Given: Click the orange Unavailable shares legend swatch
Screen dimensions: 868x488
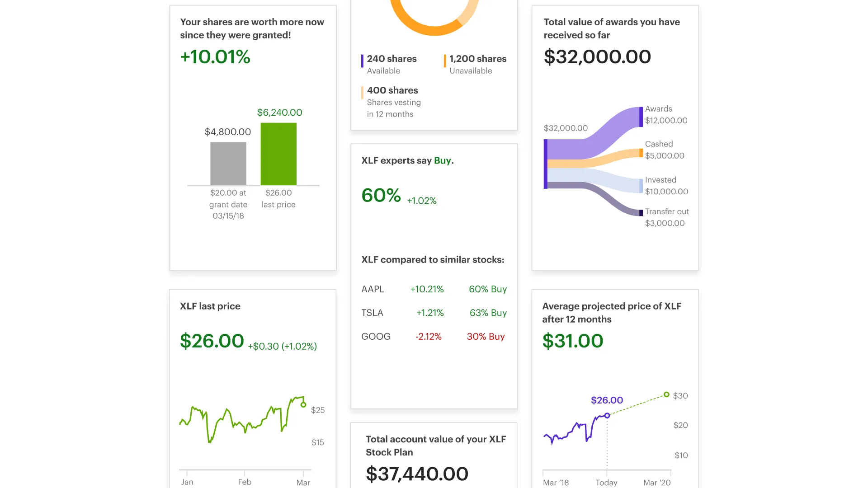Looking at the screenshot, I should point(445,61).
